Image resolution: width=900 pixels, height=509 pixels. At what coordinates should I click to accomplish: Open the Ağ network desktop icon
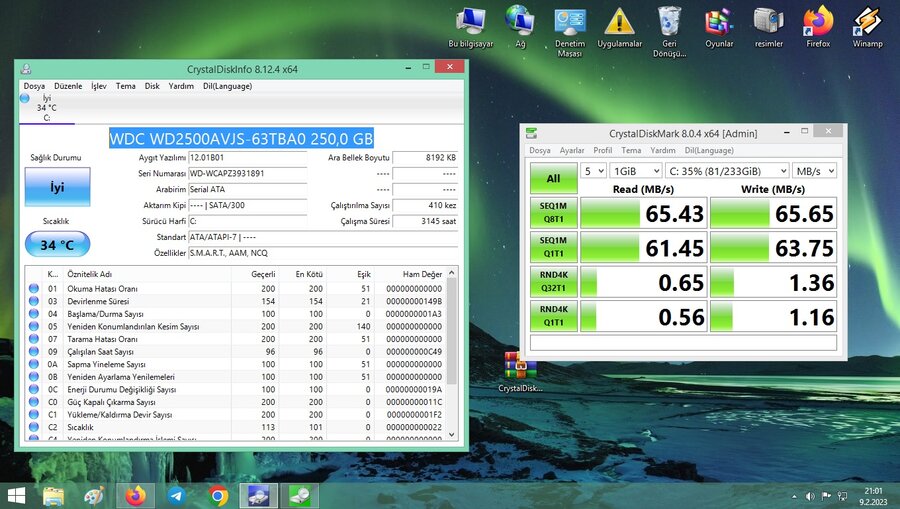click(x=519, y=28)
